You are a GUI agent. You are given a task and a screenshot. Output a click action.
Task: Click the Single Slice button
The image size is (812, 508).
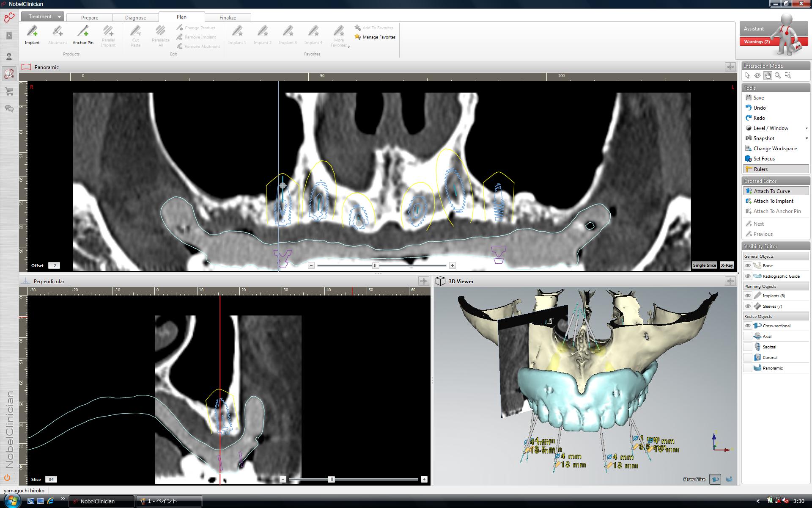705,265
